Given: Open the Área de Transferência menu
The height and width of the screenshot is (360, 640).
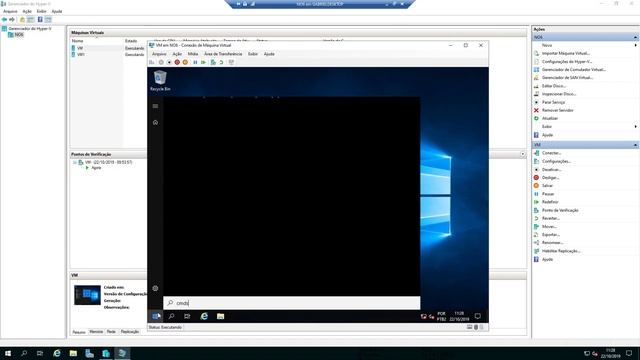Looking at the screenshot, I should coord(223,54).
